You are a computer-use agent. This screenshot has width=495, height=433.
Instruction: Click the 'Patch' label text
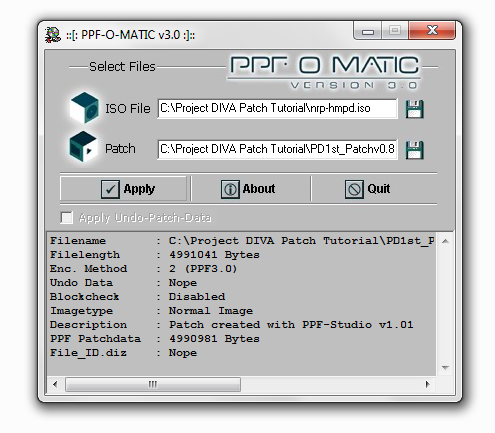120,149
